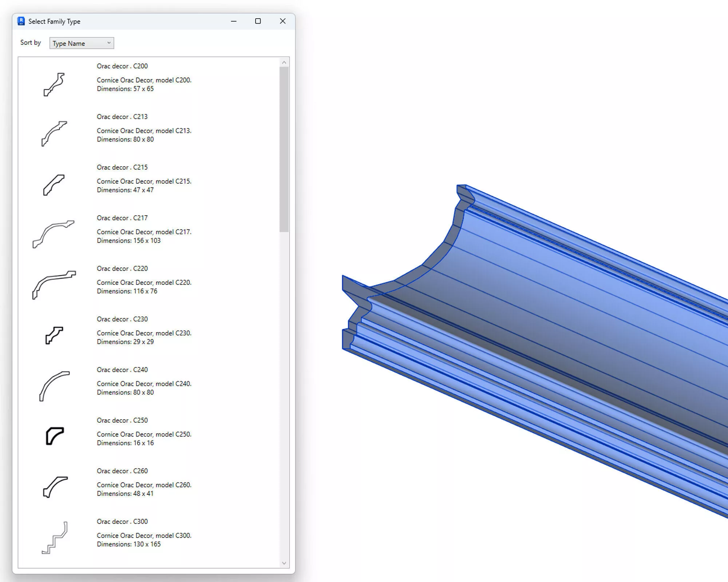Click the vertical scrollbar thumb of the list
Viewport: 728px width, 582px height.
tap(284, 150)
